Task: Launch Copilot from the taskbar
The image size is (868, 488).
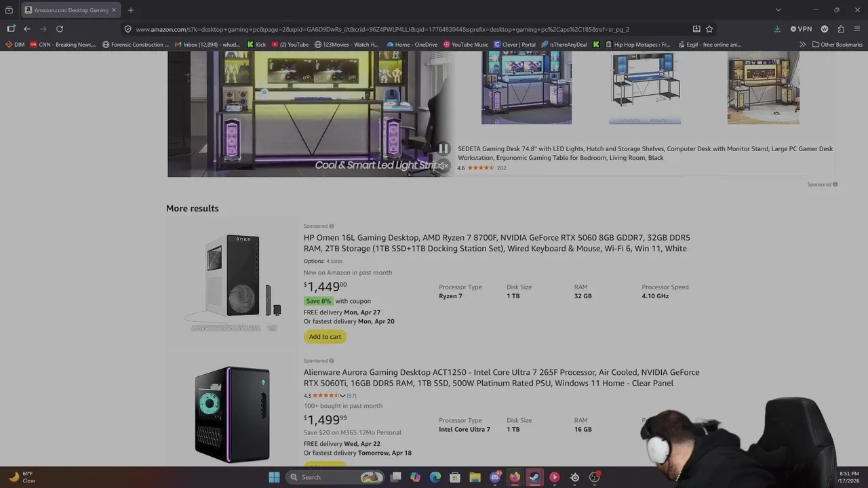Action: 415,477
